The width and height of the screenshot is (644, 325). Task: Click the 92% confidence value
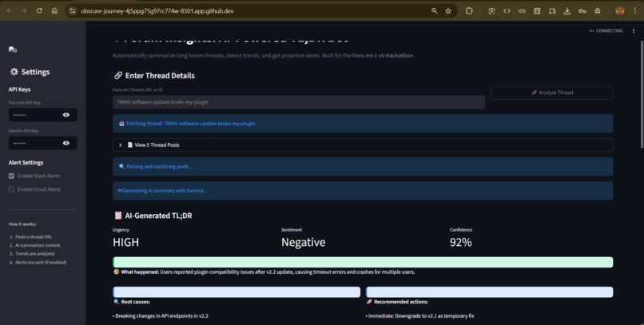tap(460, 243)
